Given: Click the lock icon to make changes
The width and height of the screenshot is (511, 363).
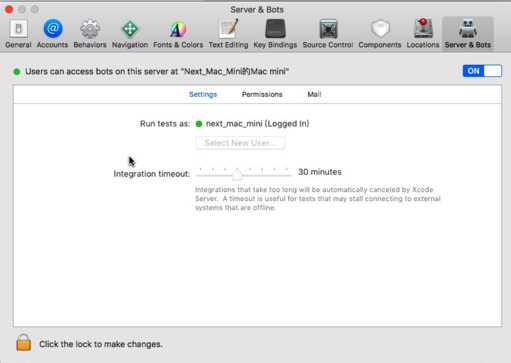Looking at the screenshot, I should pyautogui.click(x=24, y=343).
